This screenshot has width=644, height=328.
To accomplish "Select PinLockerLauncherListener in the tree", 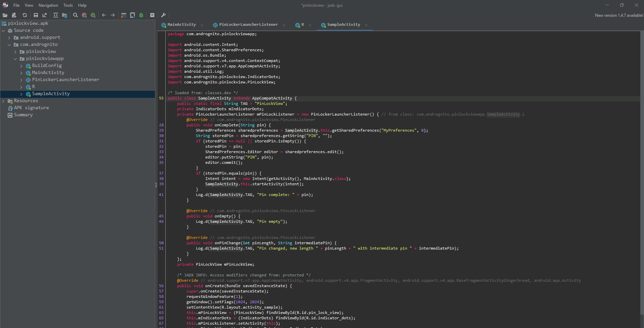I will (x=65, y=80).
